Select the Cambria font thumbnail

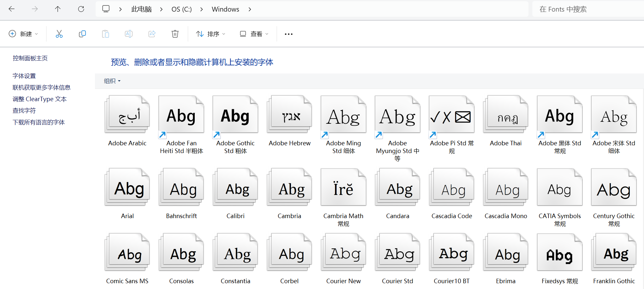(290, 187)
